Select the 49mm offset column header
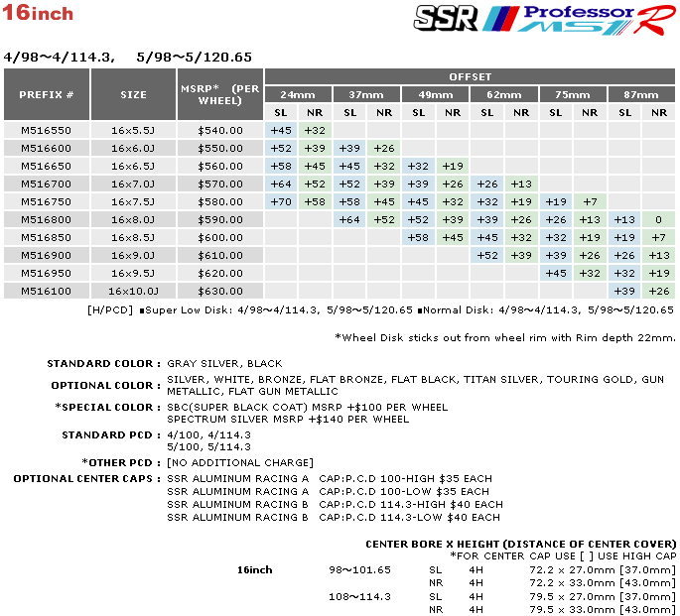Image resolution: width=680 pixels, height=616 pixels. point(435,94)
